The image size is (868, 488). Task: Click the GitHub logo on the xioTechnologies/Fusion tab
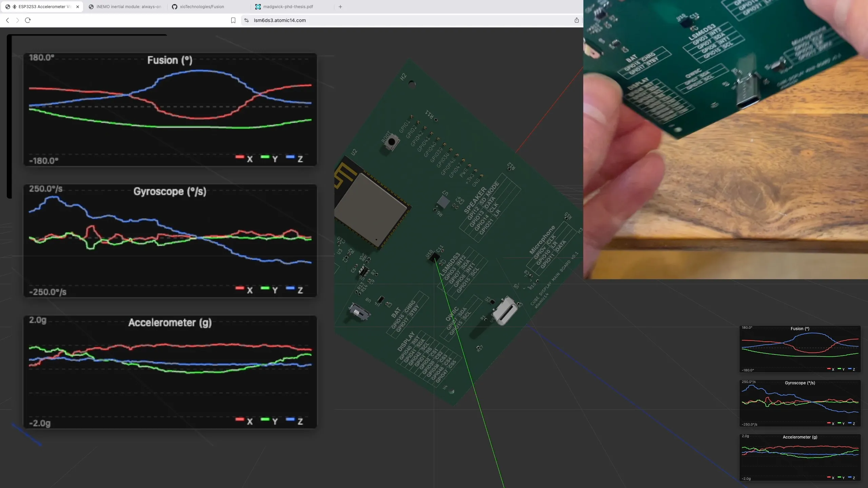[174, 6]
